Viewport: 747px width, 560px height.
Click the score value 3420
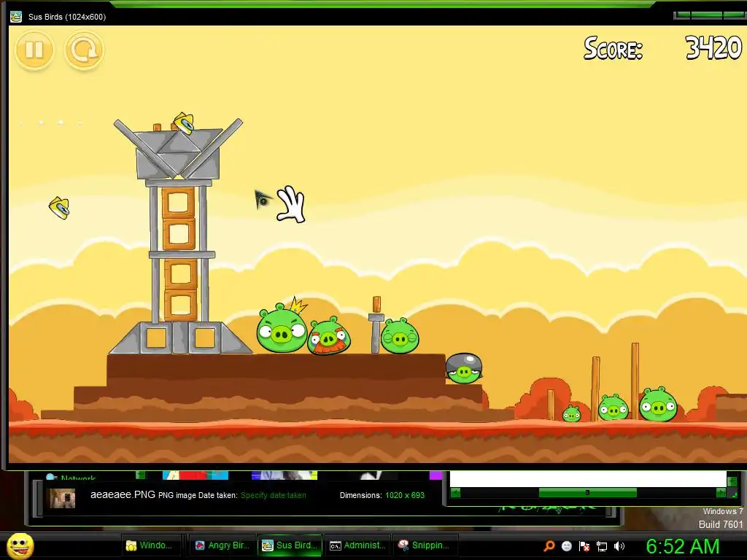tap(713, 48)
